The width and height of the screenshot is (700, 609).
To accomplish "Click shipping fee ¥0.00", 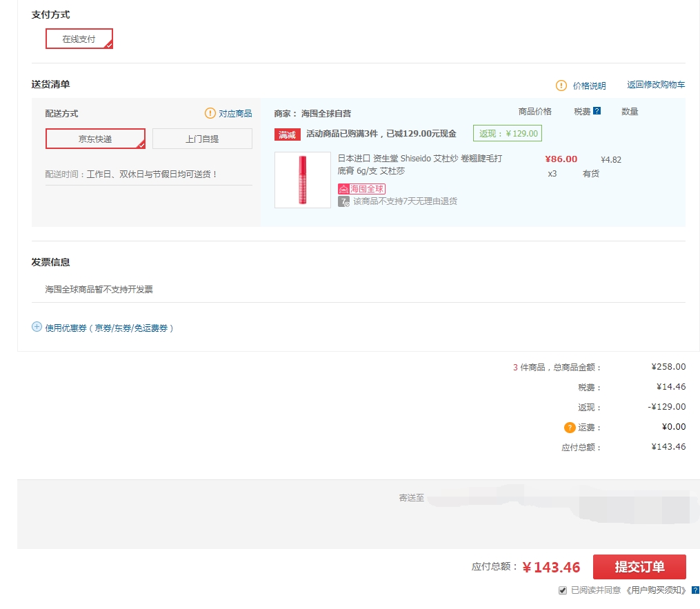I will click(x=674, y=427).
